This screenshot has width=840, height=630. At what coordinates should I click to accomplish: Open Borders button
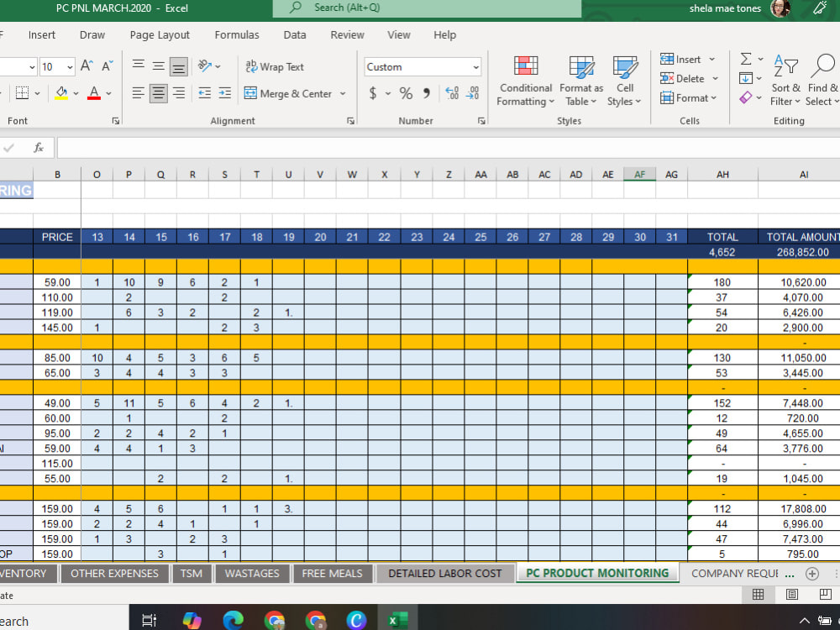[22, 93]
